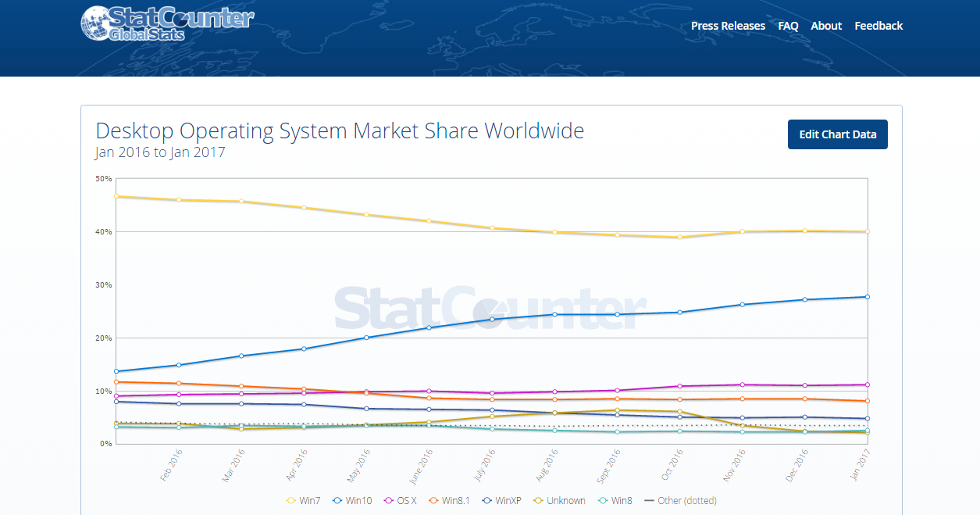This screenshot has width=980, height=515.
Task: Click the 'Sept 2016' axis label
Action: click(x=608, y=466)
